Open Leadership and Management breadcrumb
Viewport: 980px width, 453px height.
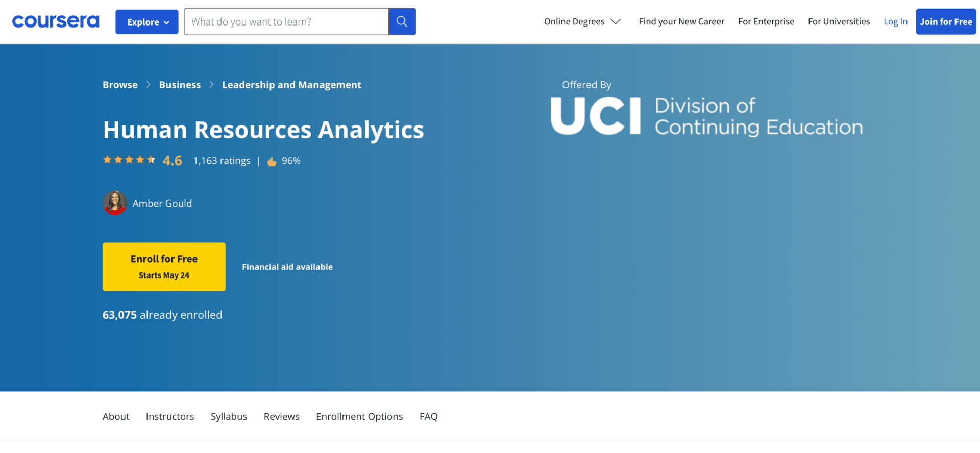291,85
